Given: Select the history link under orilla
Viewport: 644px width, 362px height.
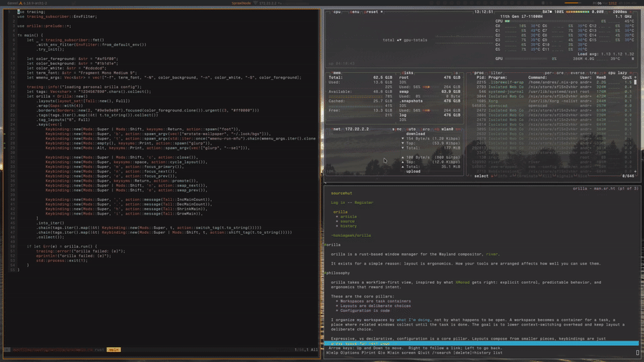Looking at the screenshot, I should pyautogui.click(x=348, y=226).
